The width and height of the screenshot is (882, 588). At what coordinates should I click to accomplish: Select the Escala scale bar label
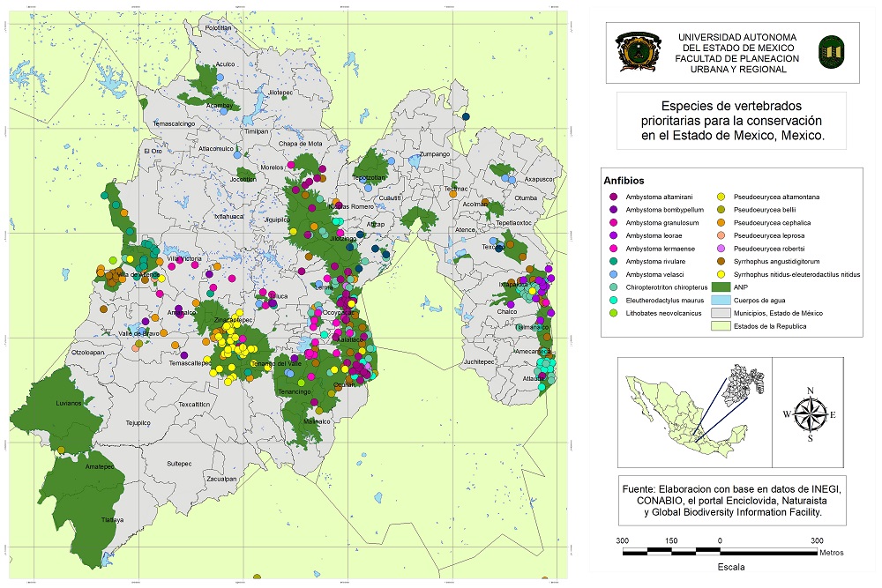click(731, 566)
